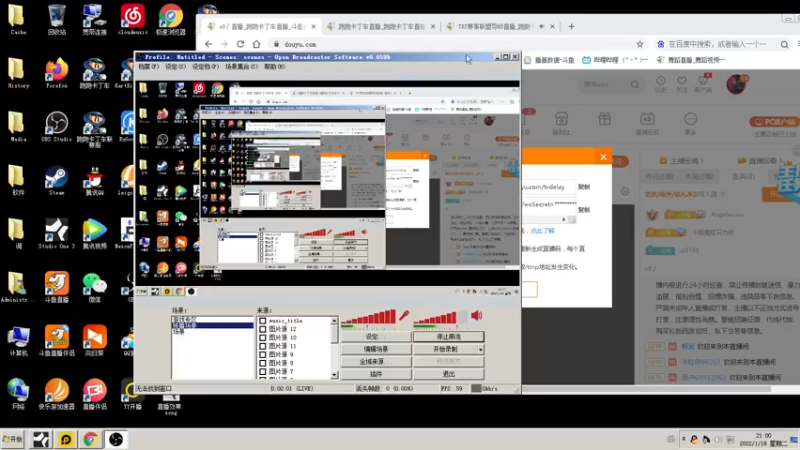Launch the Firefox desktop shortcut
This screenshot has width=800, height=450.
pyautogui.click(x=56, y=72)
